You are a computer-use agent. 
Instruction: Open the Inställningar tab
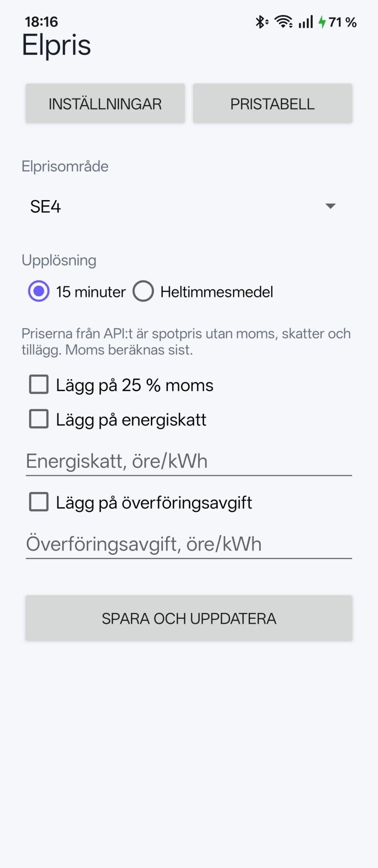click(x=105, y=104)
